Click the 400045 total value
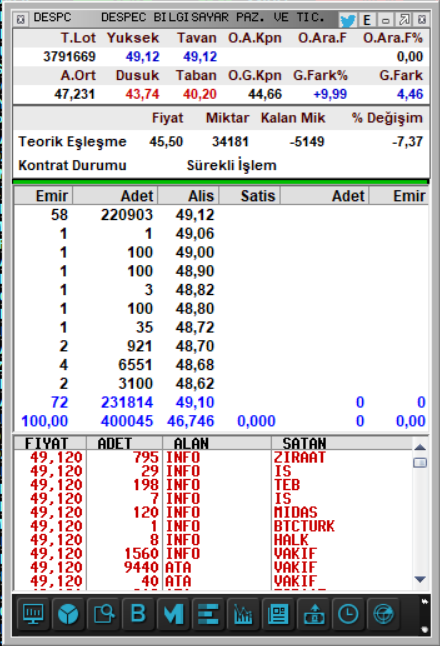Viewport: 440px width, 646px height. pyautogui.click(x=127, y=421)
